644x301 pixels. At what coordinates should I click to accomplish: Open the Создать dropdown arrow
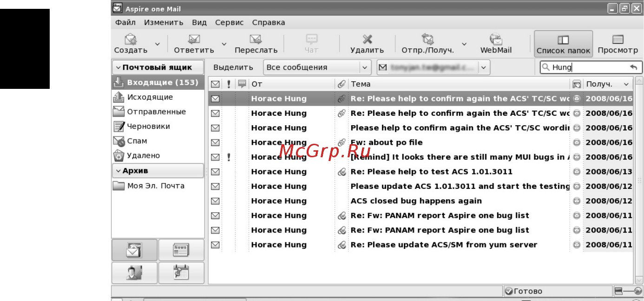(157, 44)
